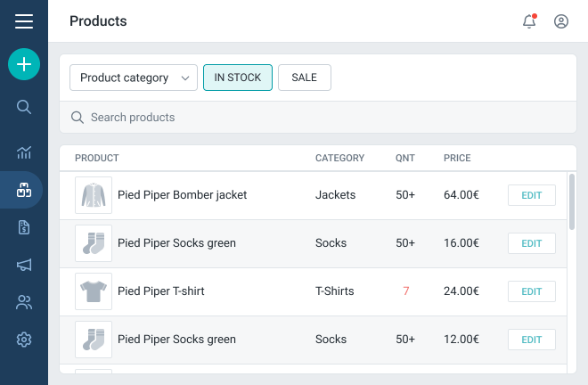Open search from the sidebar
The image size is (588, 385).
(x=24, y=107)
